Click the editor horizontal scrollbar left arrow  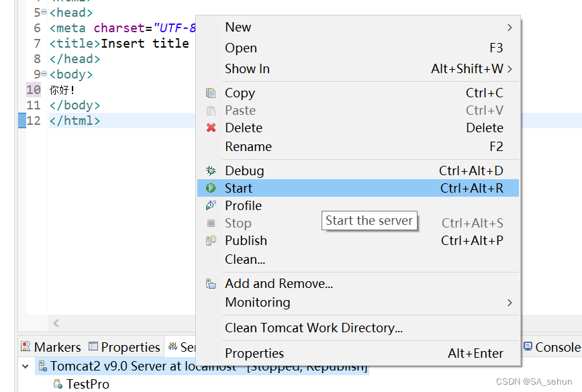pyautogui.click(x=56, y=324)
